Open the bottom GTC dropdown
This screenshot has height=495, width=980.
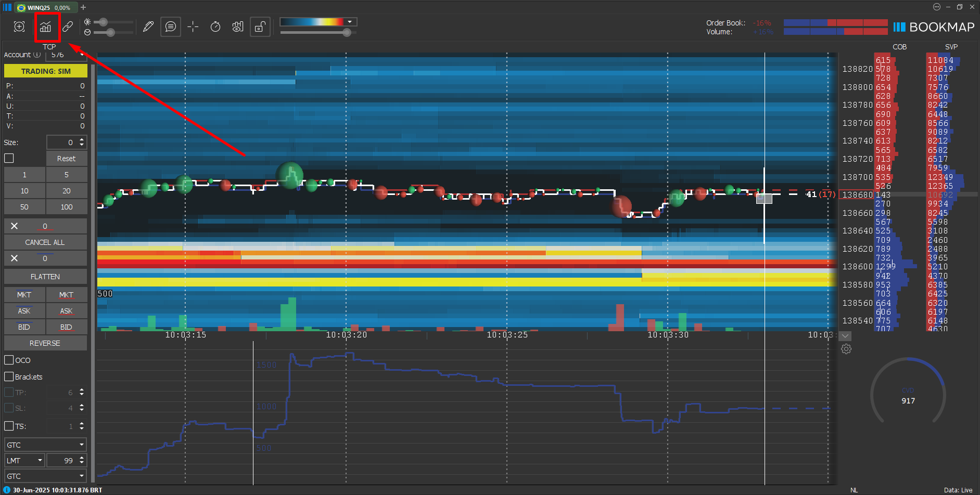click(45, 476)
